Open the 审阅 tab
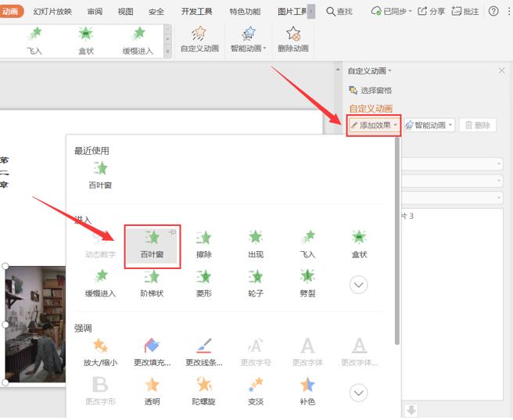Image resolution: width=513 pixels, height=420 pixels. 95,12
